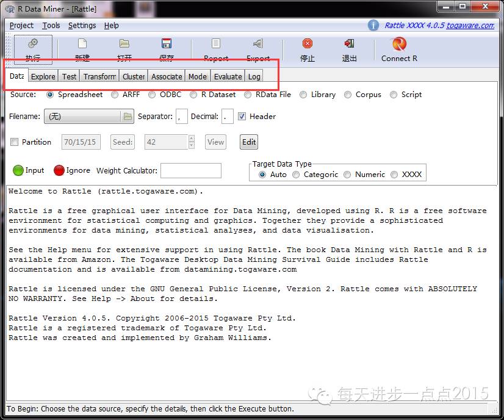Switch to the Log tab
The width and height of the screenshot is (504, 420).
(254, 76)
